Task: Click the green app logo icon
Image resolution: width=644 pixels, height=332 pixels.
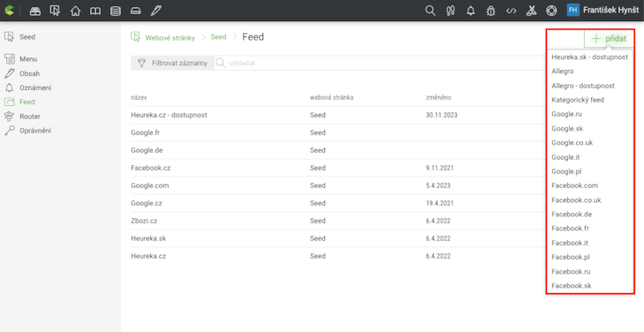Action: [x=9, y=11]
